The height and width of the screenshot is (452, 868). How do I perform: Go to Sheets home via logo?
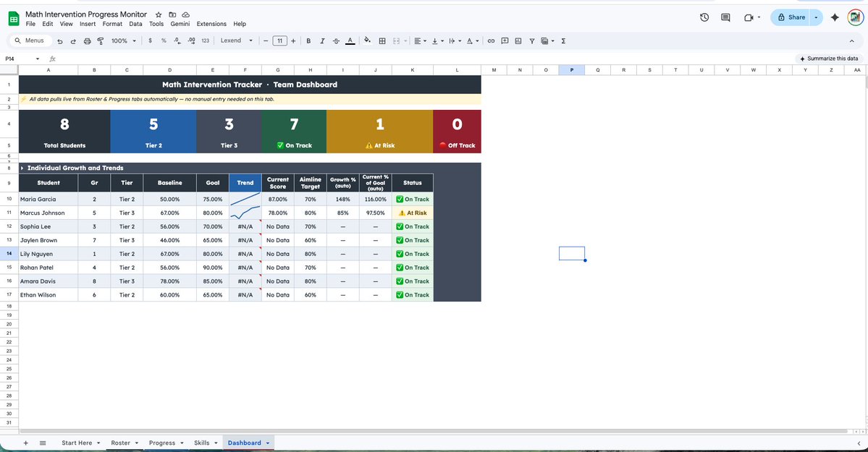tap(14, 19)
